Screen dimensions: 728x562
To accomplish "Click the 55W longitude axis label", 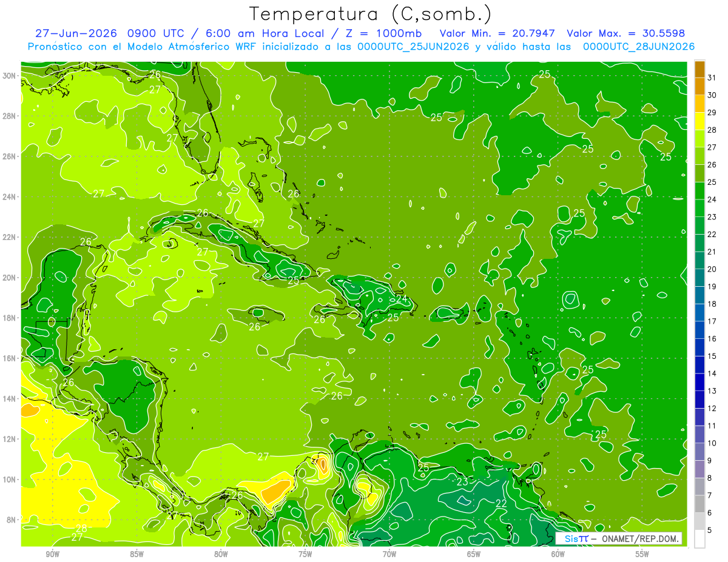I will pyautogui.click(x=642, y=554).
